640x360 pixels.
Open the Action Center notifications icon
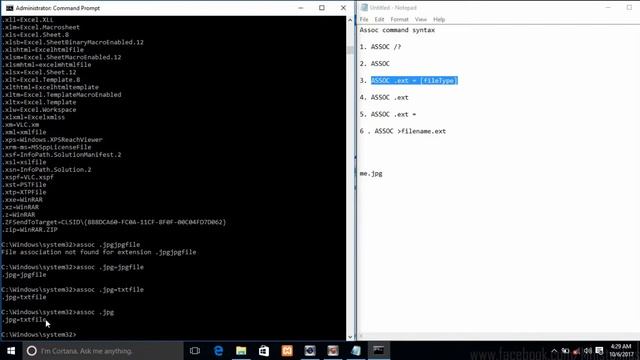(x=599, y=351)
